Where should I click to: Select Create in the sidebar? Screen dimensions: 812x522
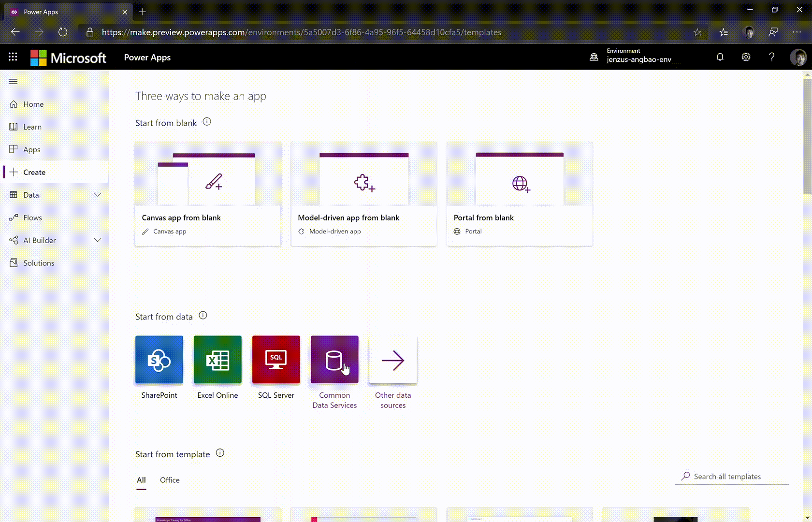[x=54, y=172]
